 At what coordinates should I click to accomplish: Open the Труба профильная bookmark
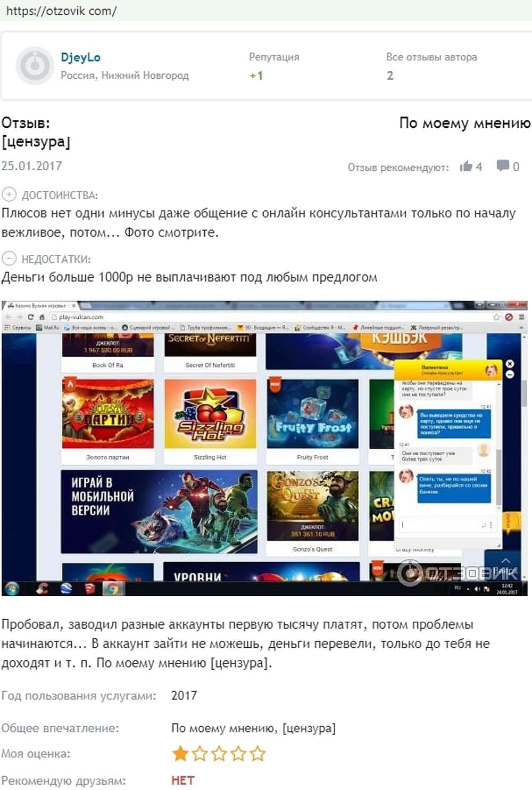click(x=205, y=327)
